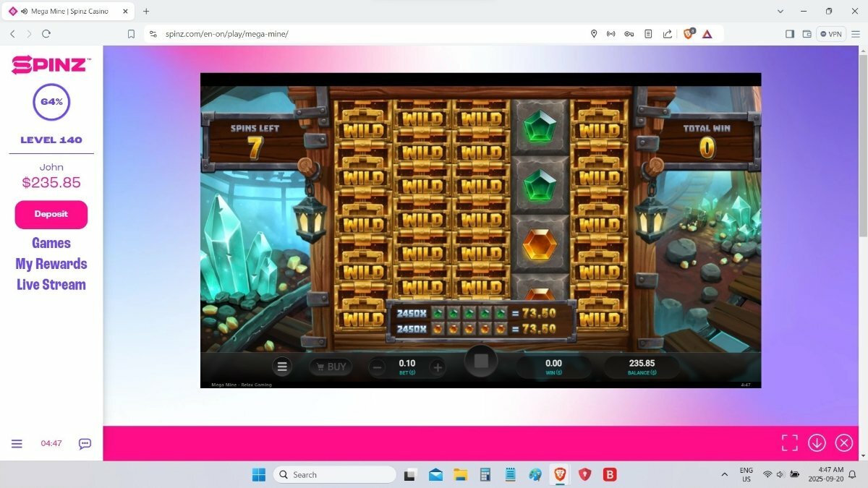Open the game hamburger menu
Screen dimensions: 868x488
(x=282, y=367)
